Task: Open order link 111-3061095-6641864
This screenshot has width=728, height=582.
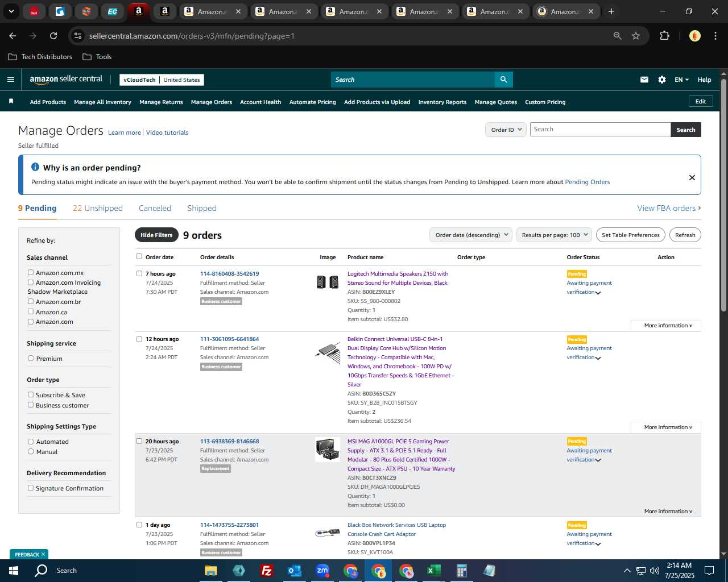Action: (229, 339)
